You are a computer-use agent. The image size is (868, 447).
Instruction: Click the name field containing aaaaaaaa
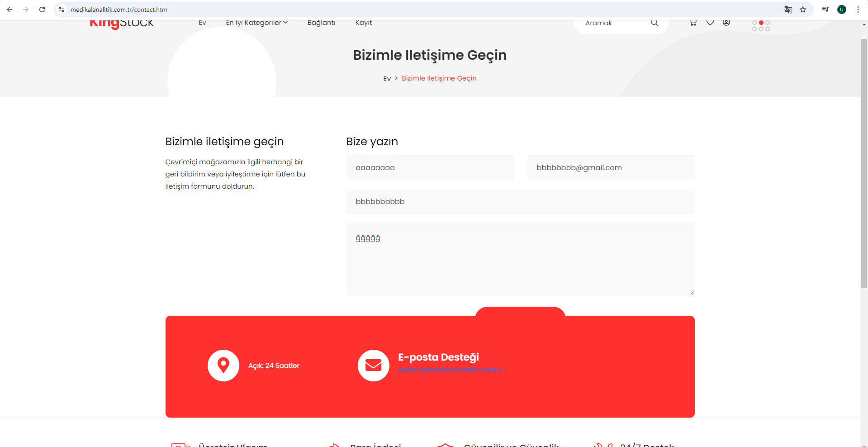pos(430,168)
